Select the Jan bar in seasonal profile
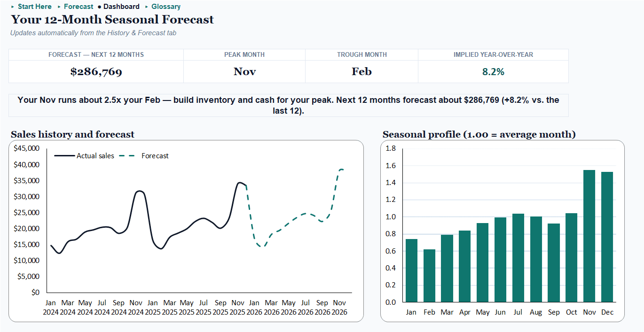 [x=411, y=270]
